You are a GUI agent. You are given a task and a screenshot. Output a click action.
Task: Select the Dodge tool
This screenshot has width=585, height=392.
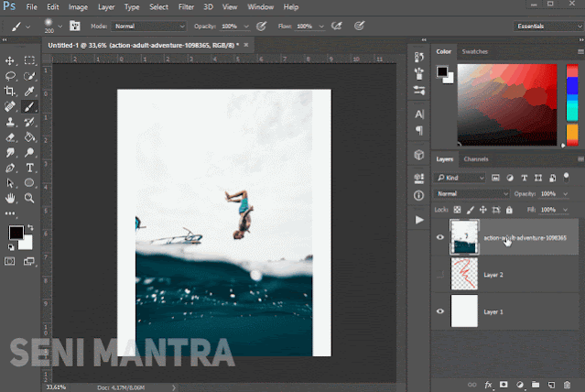(29, 152)
